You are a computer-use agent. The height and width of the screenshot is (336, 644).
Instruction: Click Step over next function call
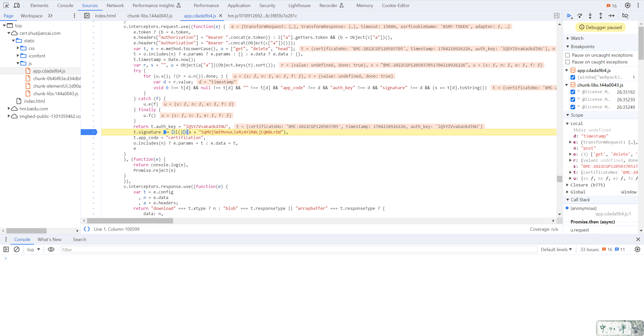point(580,16)
